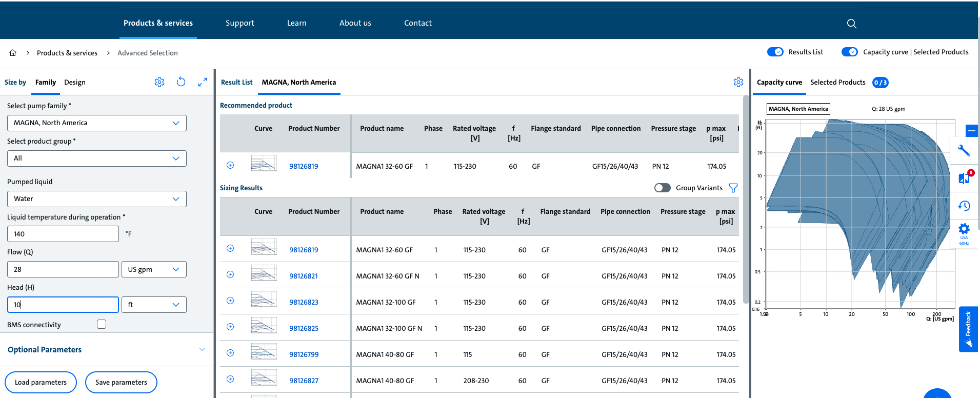Enable the Group Variants toggle
This screenshot has width=980, height=398.
[662, 188]
